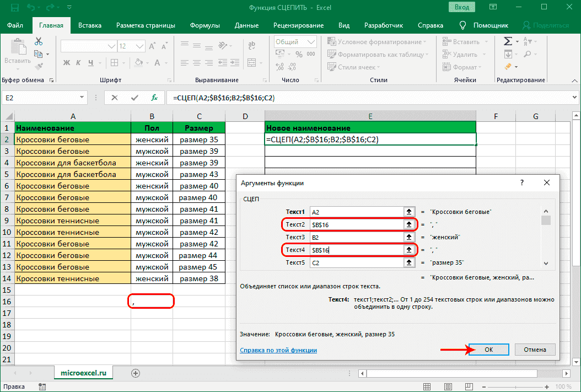Click the help question mark in dialog
The image size is (581, 392).
[x=522, y=182]
